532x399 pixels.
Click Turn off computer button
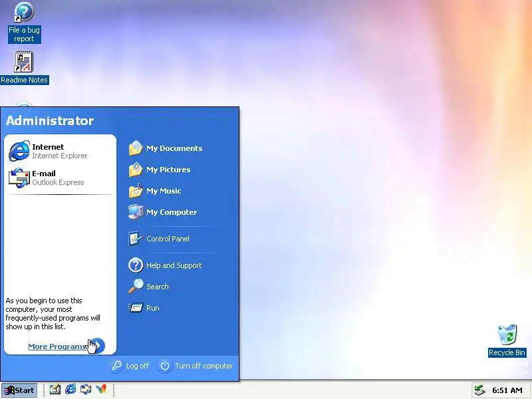tap(196, 366)
